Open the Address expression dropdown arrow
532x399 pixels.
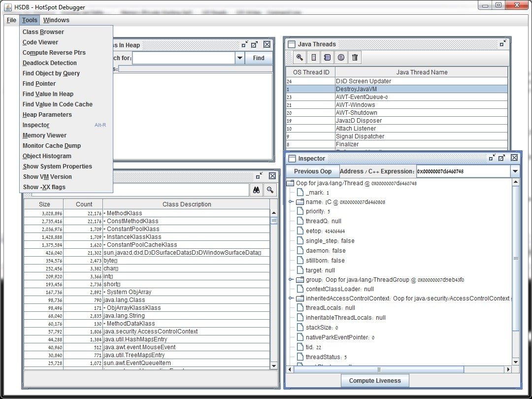click(x=515, y=171)
